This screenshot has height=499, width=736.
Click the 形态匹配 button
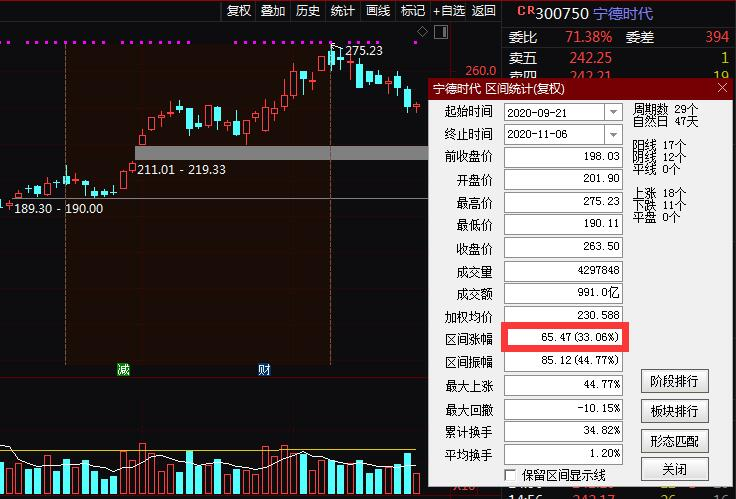pos(675,441)
